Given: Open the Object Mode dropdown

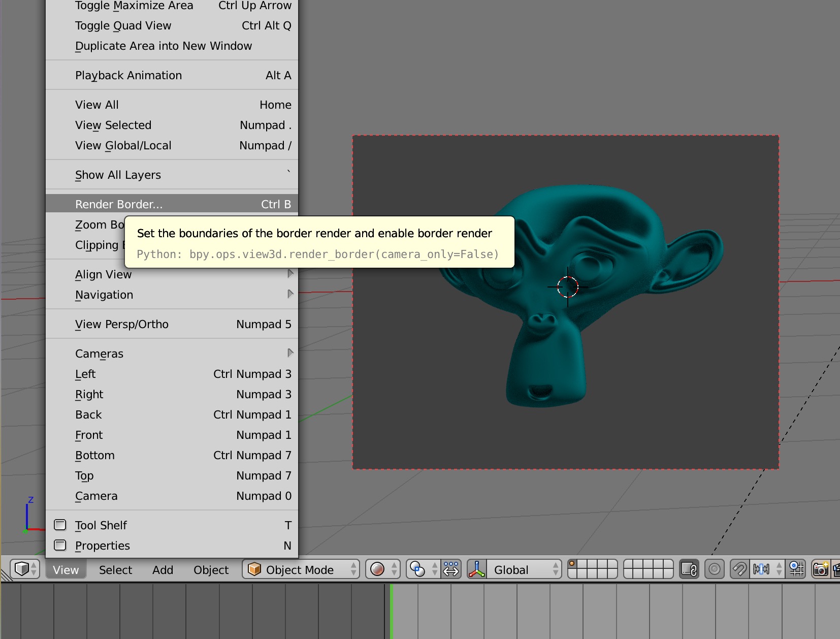Looking at the screenshot, I should [x=301, y=569].
